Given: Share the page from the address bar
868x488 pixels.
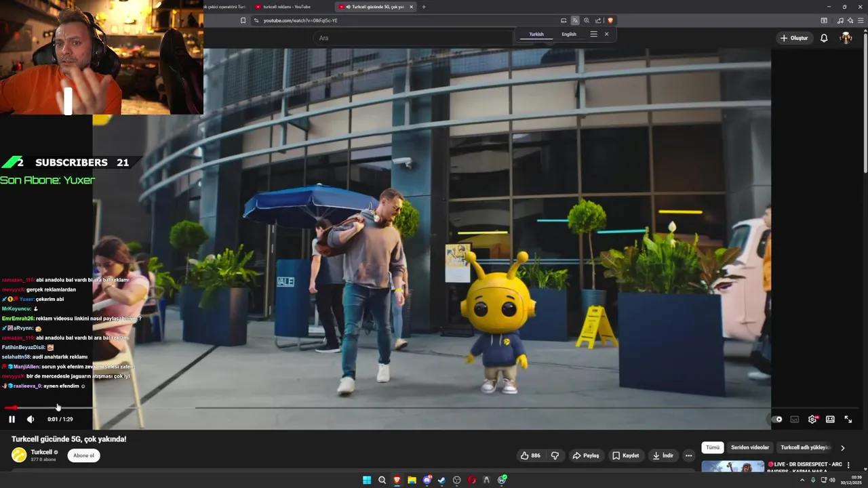Looking at the screenshot, I should click(598, 20).
